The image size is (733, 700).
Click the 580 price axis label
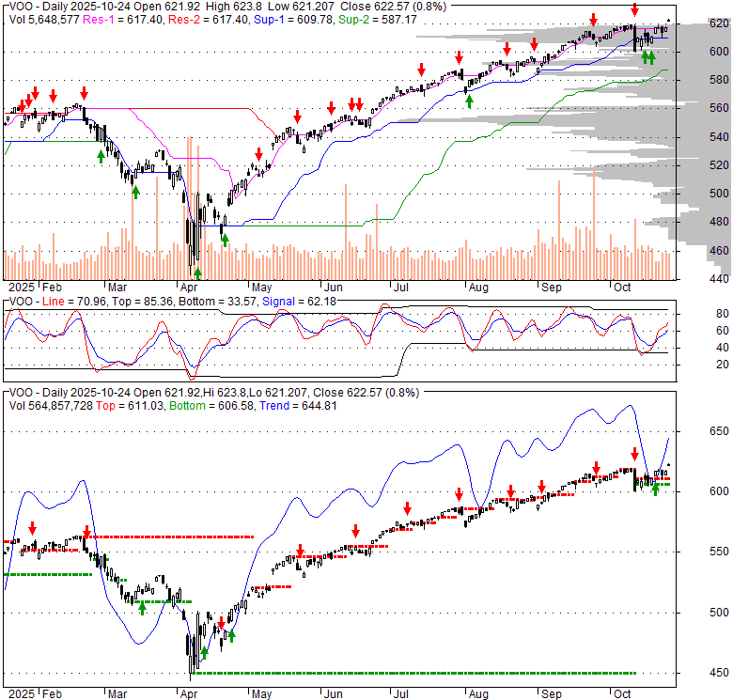click(719, 80)
